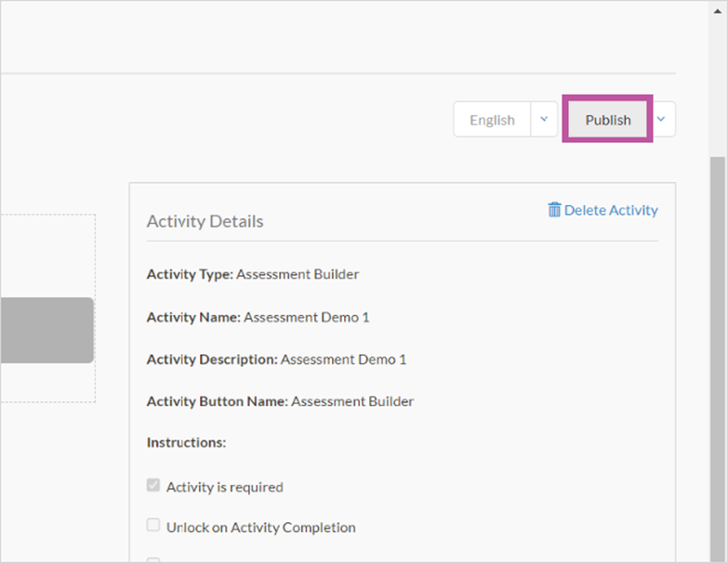Click the Activity Type: Assessment Builder text
The image size is (728, 563).
point(253,275)
